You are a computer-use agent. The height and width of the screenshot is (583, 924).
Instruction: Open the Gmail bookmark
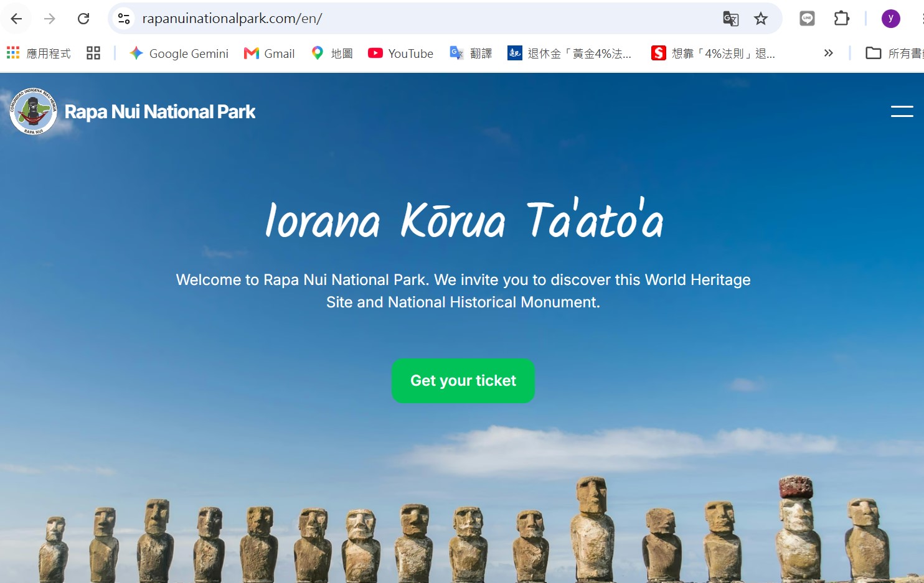[x=270, y=54]
